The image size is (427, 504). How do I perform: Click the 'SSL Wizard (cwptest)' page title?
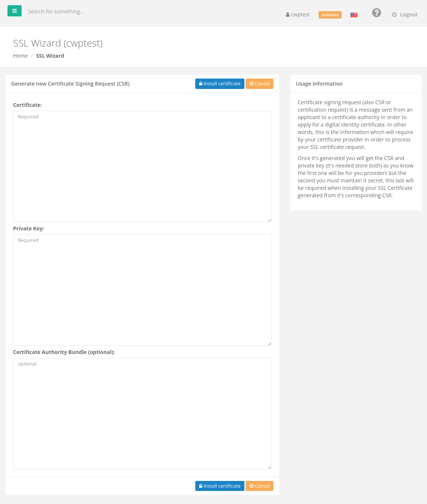coord(58,43)
